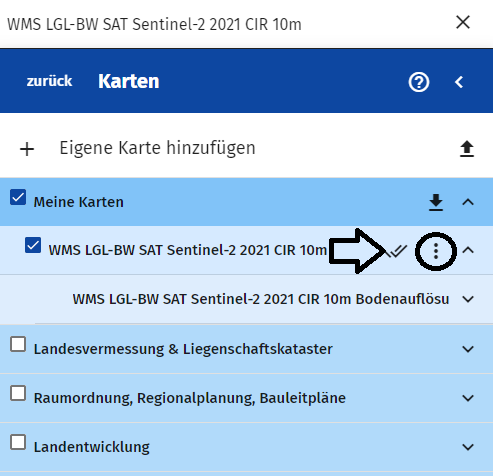Close the WMS LGL-BW title bar with X
Viewport: 493px width, 476px height.
tap(463, 22)
